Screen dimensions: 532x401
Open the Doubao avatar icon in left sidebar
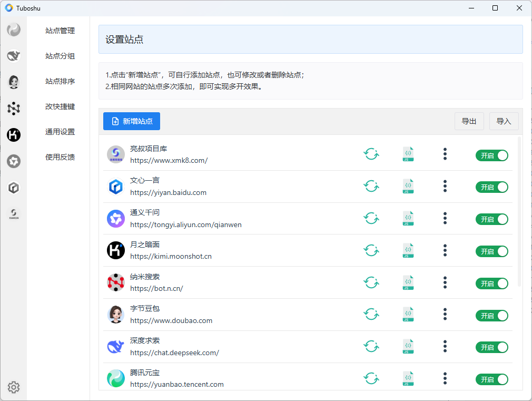coord(14,82)
